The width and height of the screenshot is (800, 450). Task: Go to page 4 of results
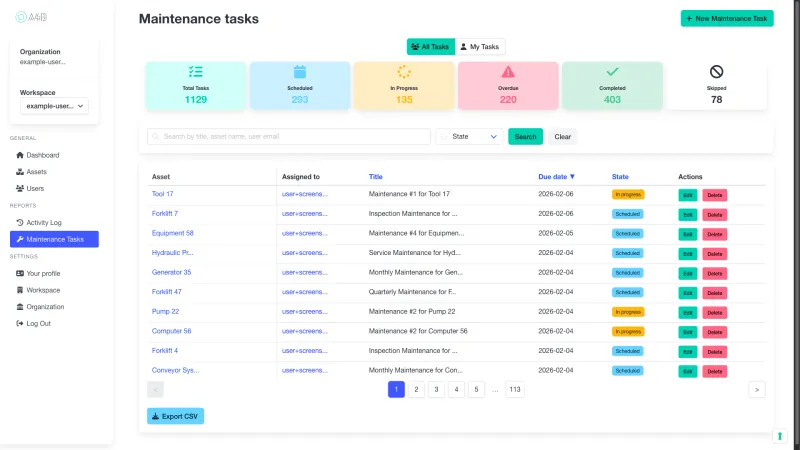coord(456,390)
